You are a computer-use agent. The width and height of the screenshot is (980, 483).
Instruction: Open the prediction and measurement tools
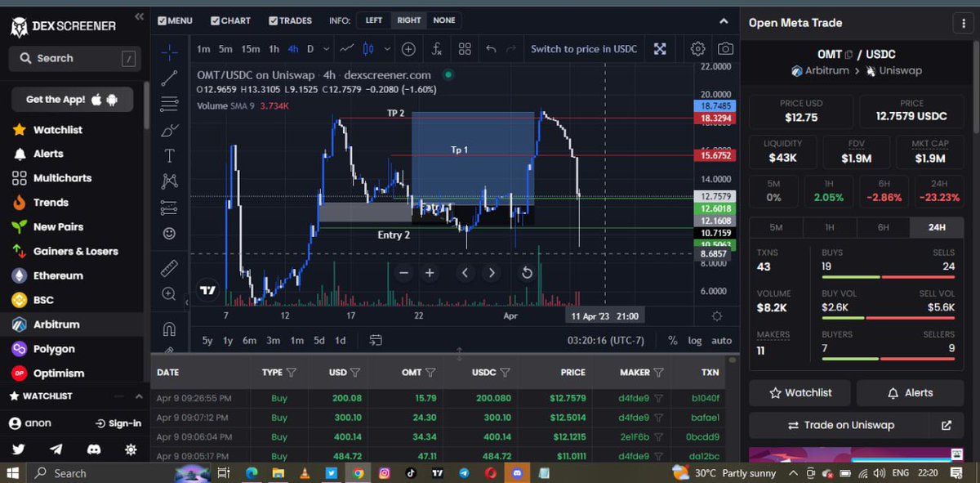pyautogui.click(x=169, y=207)
